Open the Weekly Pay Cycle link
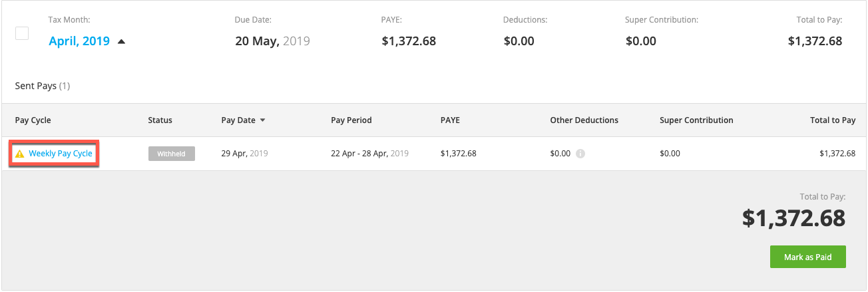This screenshot has width=868, height=292. tap(61, 154)
